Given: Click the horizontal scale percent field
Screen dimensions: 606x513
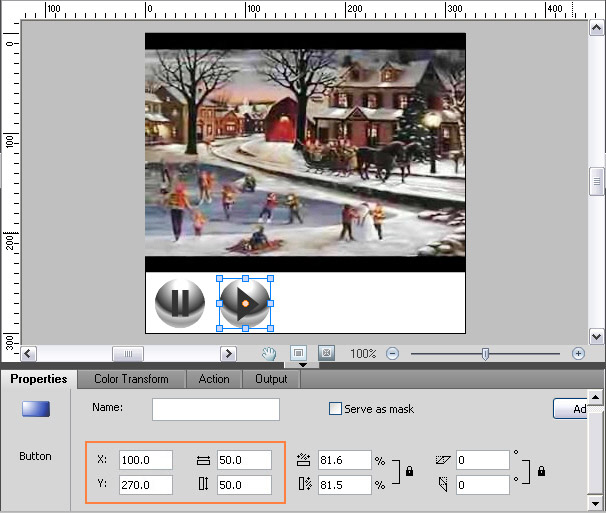Looking at the screenshot, I should [x=345, y=460].
